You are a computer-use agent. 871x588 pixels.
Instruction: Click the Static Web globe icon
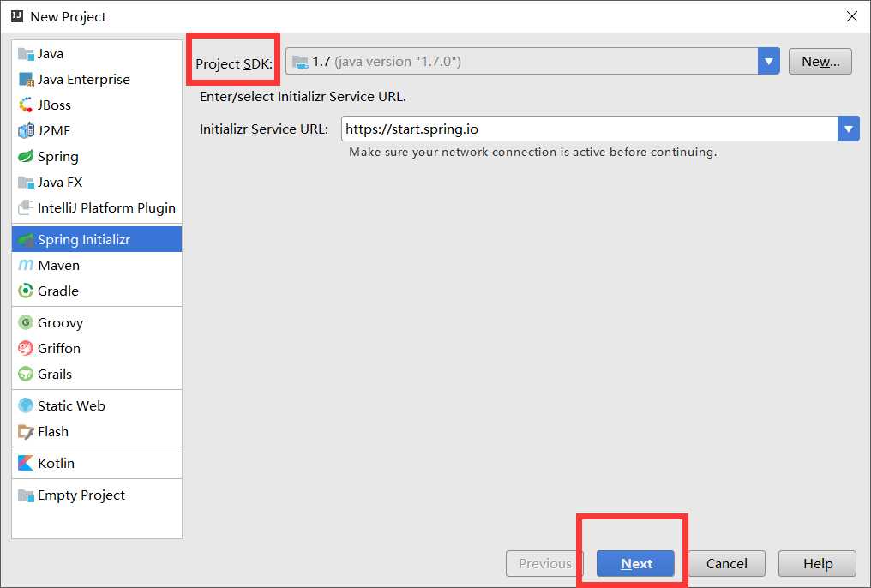pos(26,405)
